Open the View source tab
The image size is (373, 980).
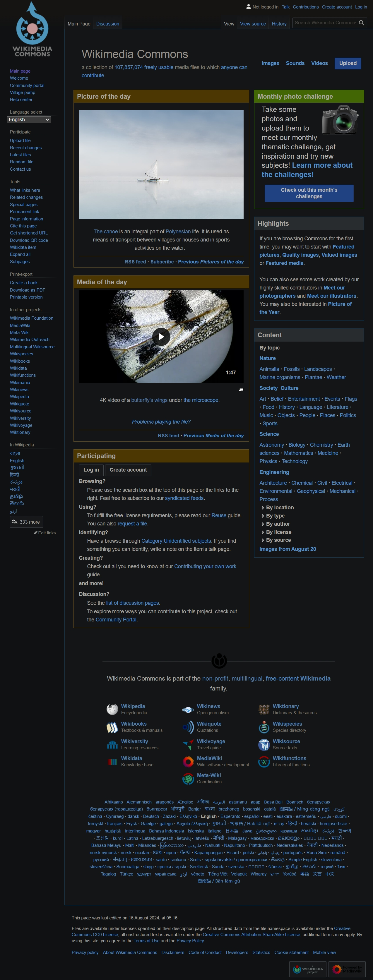(x=253, y=24)
